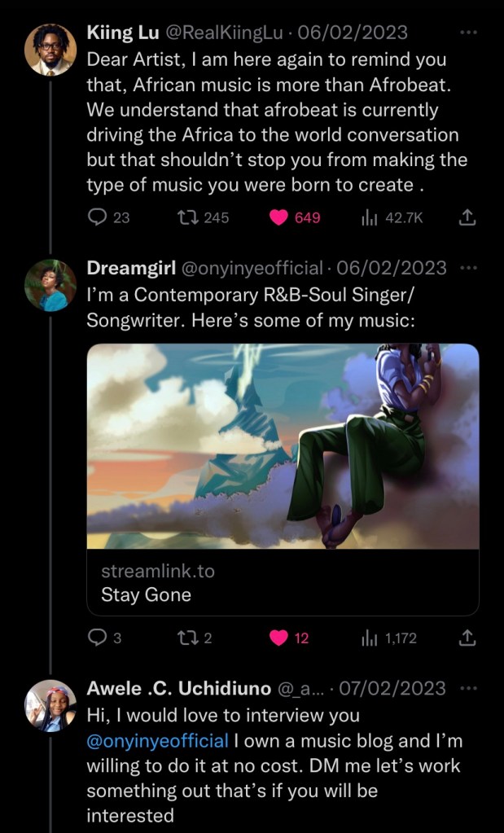Tap the @onyinyeofficial mention in Awele's reply

157,740
